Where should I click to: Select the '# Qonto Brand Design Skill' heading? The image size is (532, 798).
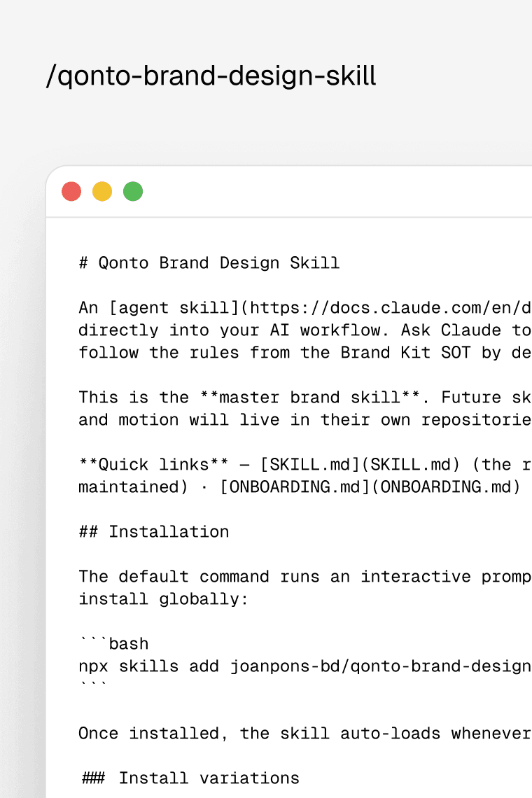pyautogui.click(x=209, y=263)
